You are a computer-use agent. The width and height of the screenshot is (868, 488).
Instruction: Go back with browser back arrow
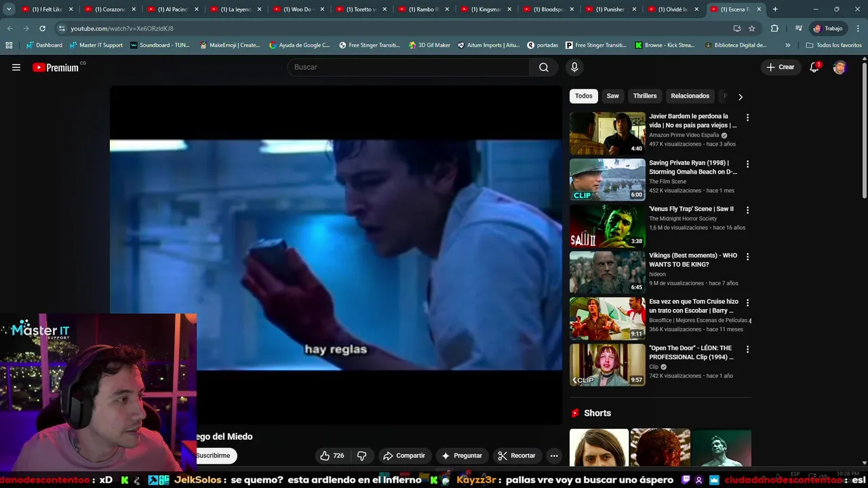coord(9,28)
